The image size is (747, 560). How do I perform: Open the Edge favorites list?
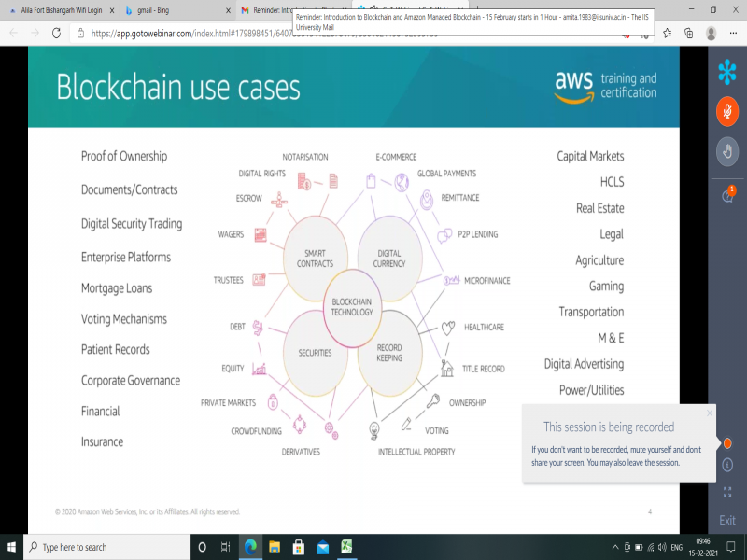pos(667,33)
